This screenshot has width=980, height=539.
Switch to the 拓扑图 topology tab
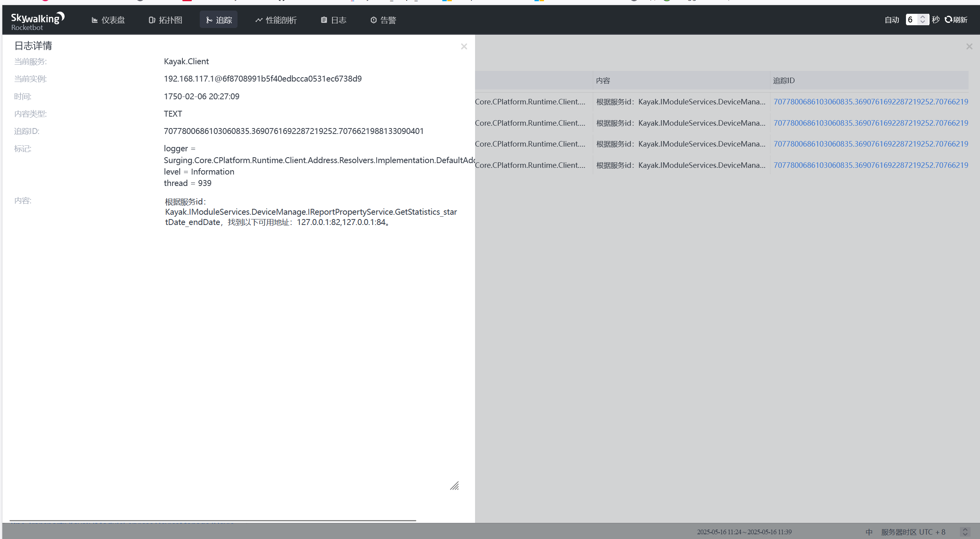tap(165, 20)
